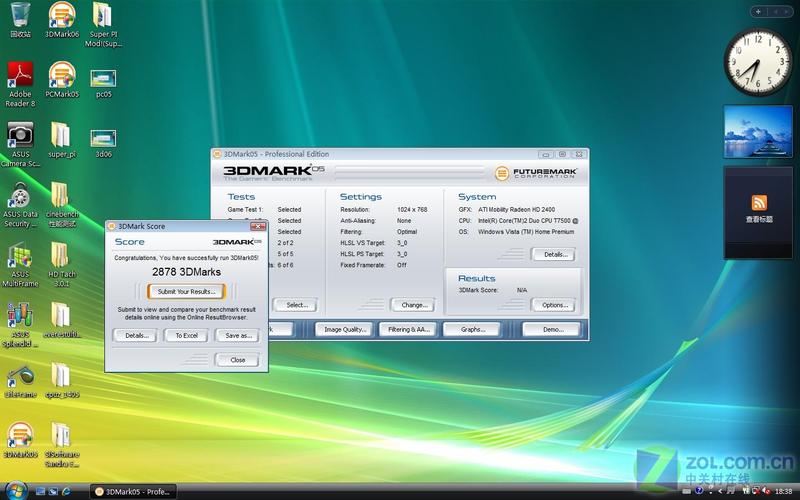Click the Change button under Settings
Image resolution: width=800 pixels, height=500 pixels.
[x=413, y=305]
